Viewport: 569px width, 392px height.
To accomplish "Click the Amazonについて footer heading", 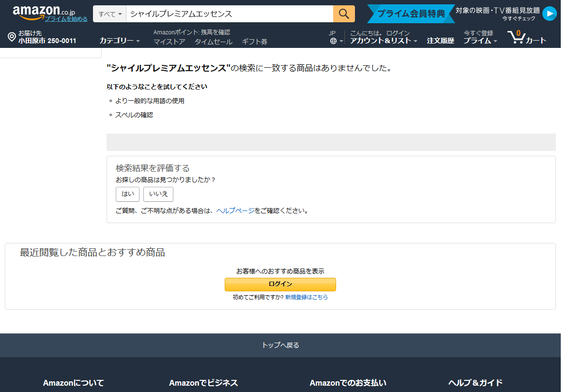I will pyautogui.click(x=73, y=383).
